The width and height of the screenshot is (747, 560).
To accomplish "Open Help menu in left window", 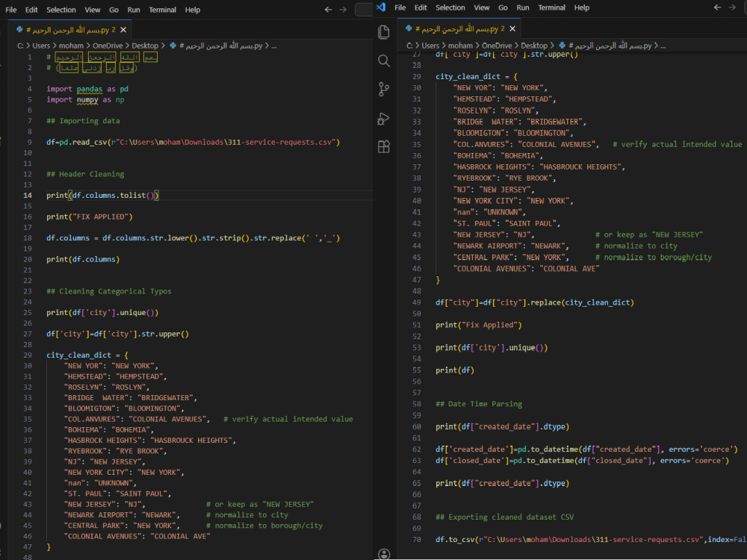I will (x=193, y=10).
